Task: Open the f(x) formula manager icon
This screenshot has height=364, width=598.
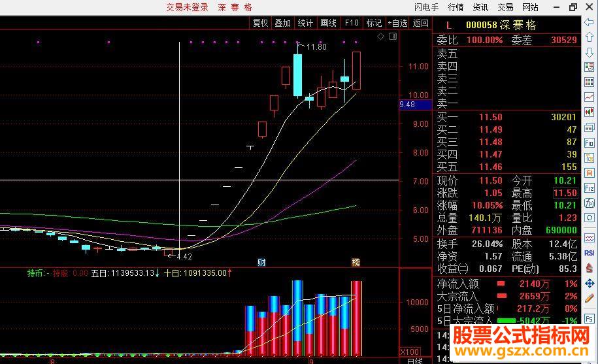Action: [590, 203]
